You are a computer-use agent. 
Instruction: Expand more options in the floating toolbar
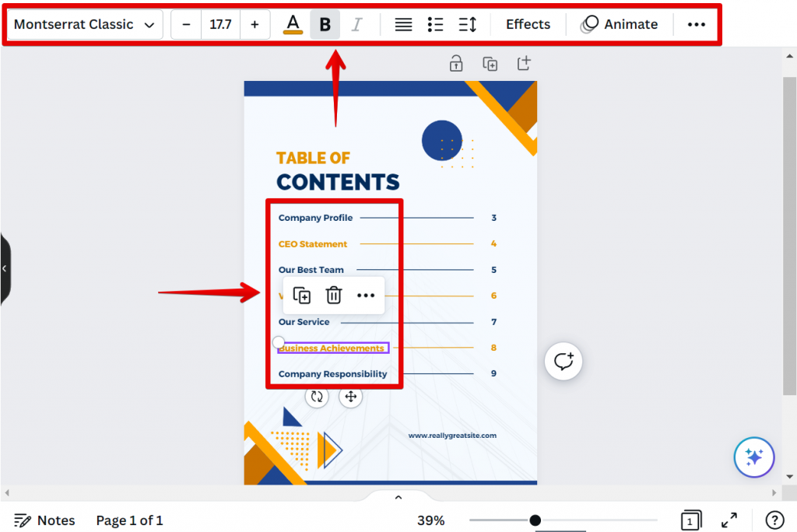(366, 295)
